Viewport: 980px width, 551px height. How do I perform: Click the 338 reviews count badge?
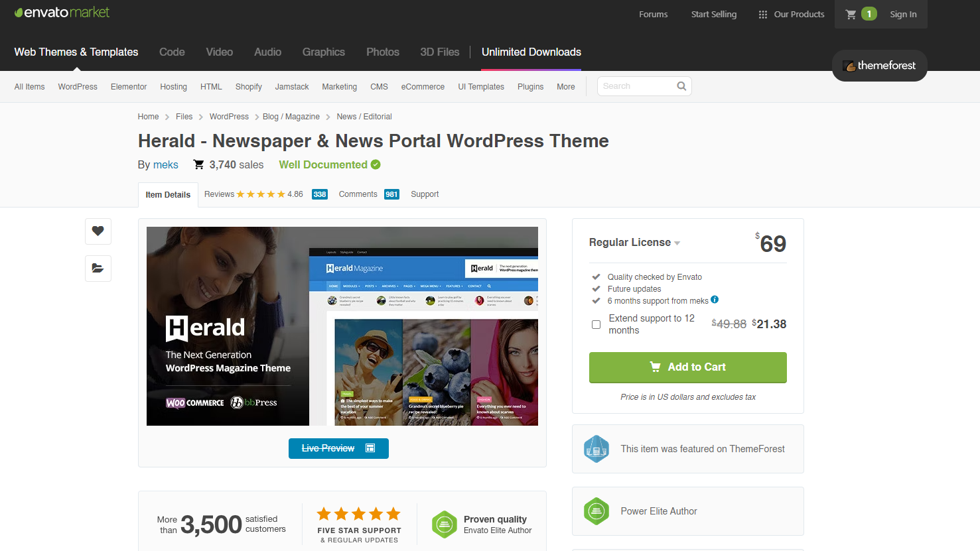(320, 194)
